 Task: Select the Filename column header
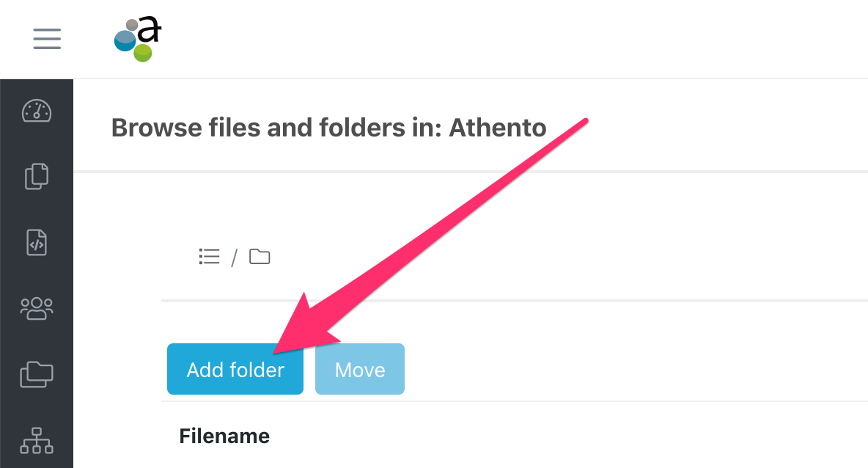pyautogui.click(x=224, y=436)
